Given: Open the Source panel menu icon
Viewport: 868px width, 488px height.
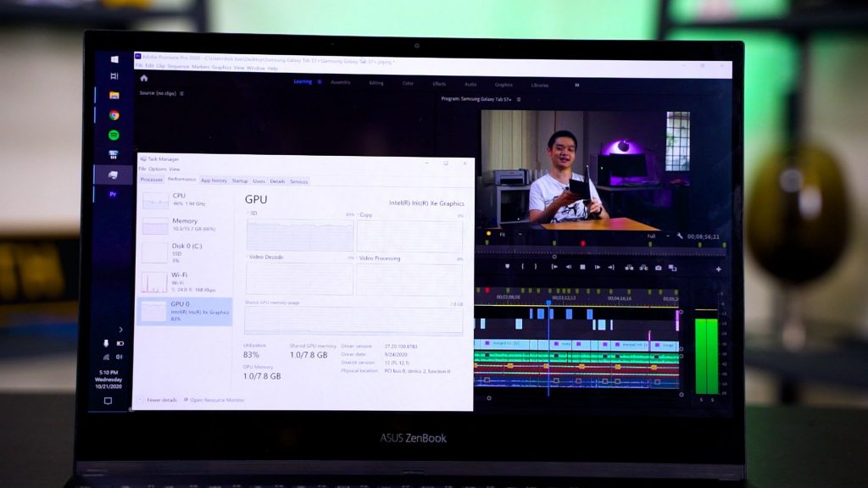Looking at the screenshot, I should click(x=181, y=93).
